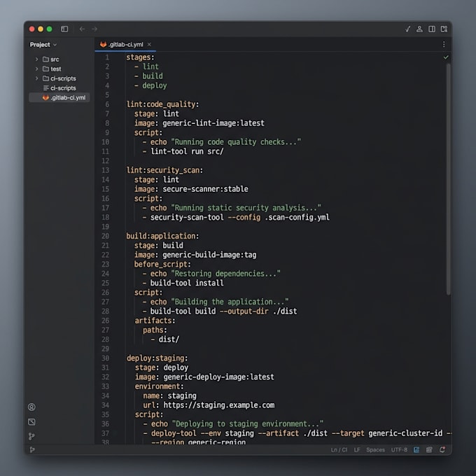This screenshot has height=476, width=476.
Task: Click the back navigation arrow
Action: point(82,29)
